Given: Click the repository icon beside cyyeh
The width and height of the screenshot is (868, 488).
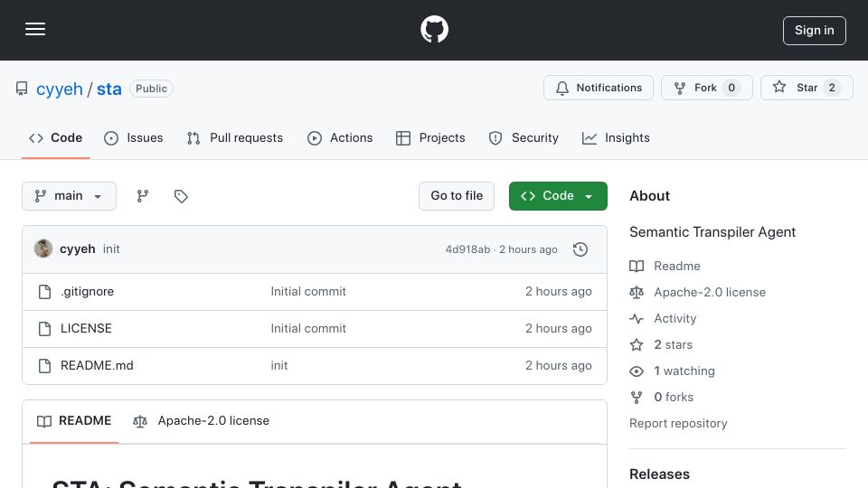Looking at the screenshot, I should pos(22,89).
